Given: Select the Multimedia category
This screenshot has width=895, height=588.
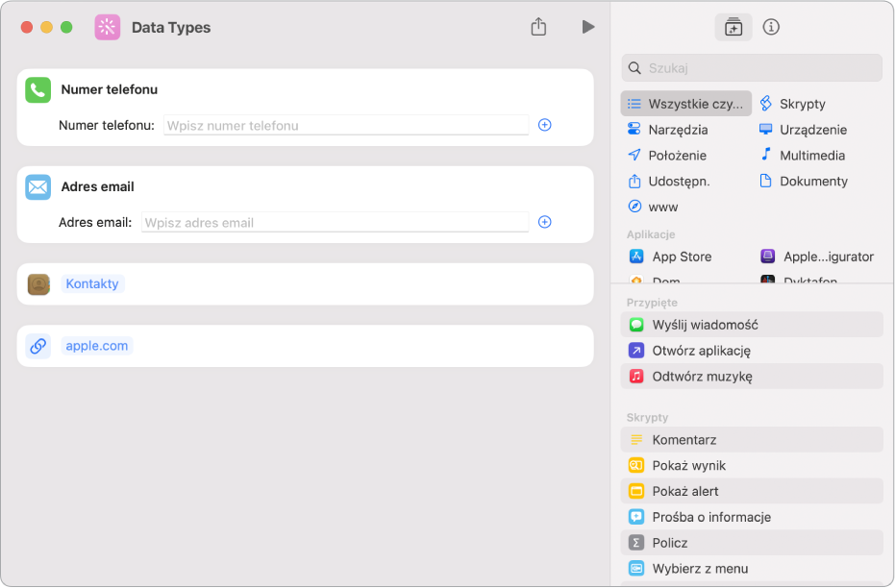Looking at the screenshot, I should pos(811,155).
